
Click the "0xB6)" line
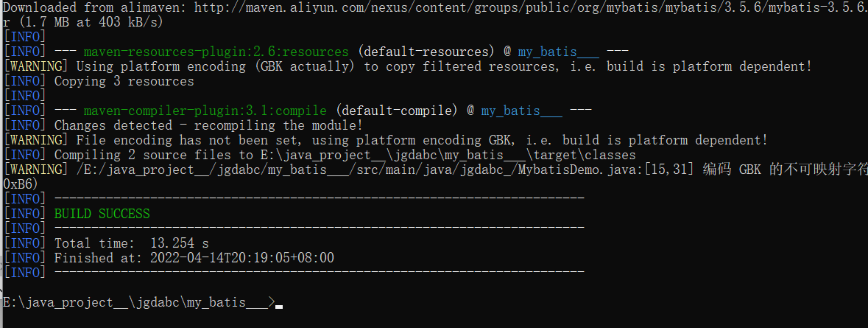pyautogui.click(x=21, y=184)
